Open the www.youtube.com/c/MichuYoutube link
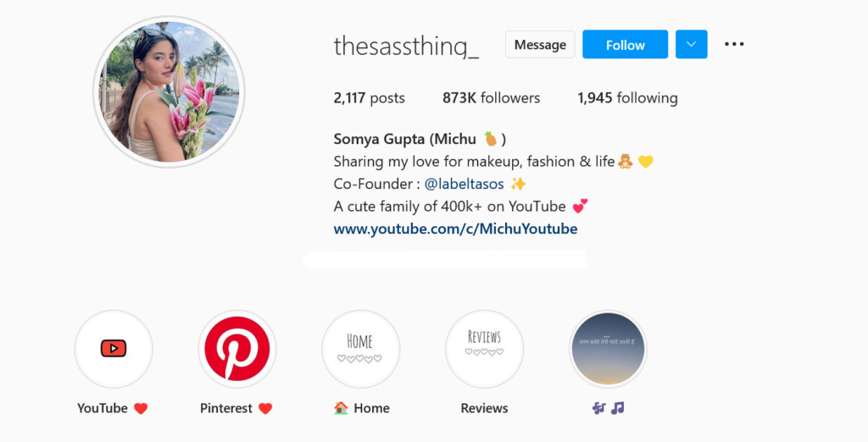Image resolution: width=868 pixels, height=442 pixels. [x=455, y=229]
